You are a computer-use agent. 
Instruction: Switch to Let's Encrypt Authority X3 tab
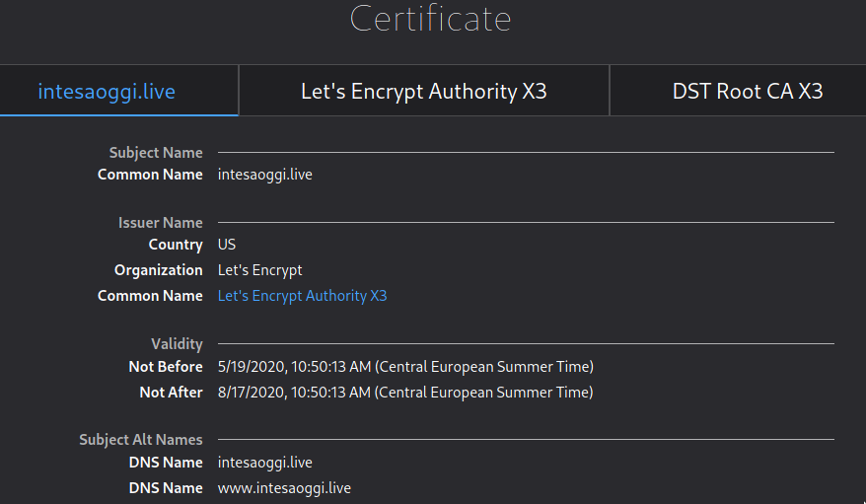click(423, 91)
